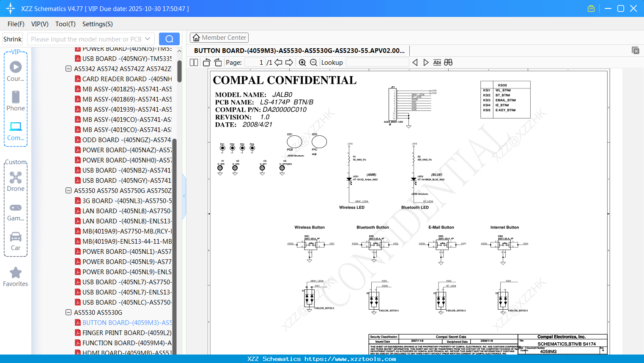Open USB BOARD -(405NB2)-AS5741 file
Viewport: 644px width, 363px height.
(127, 170)
